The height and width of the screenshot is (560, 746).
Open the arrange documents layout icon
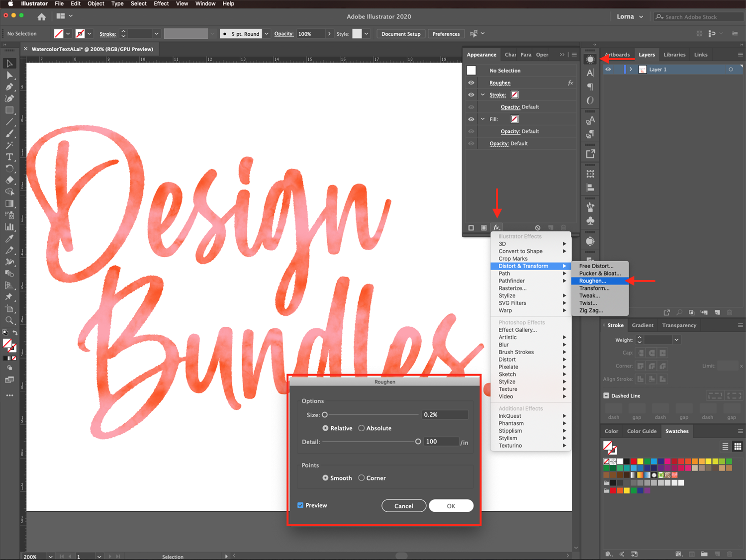click(64, 16)
